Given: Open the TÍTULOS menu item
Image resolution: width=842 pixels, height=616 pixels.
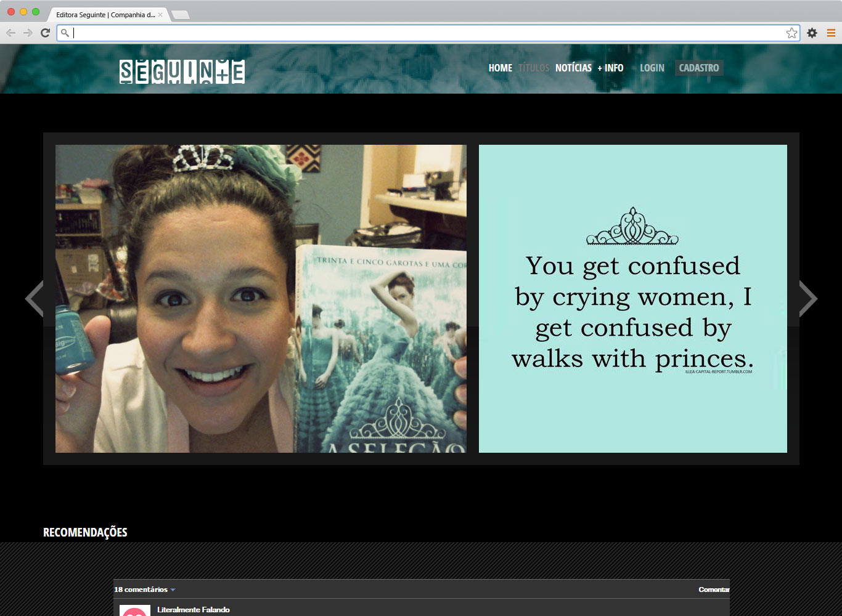Looking at the screenshot, I should pos(533,68).
